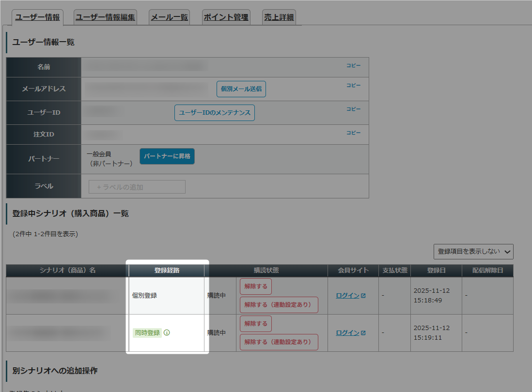Copy the ユーザーID value
532x392 pixels.
coord(353,109)
